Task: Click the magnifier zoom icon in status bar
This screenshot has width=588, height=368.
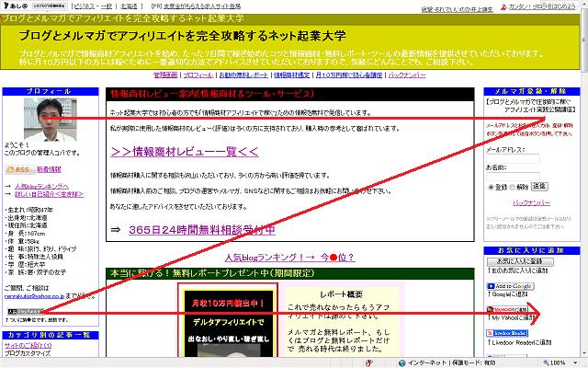Action: point(546,362)
